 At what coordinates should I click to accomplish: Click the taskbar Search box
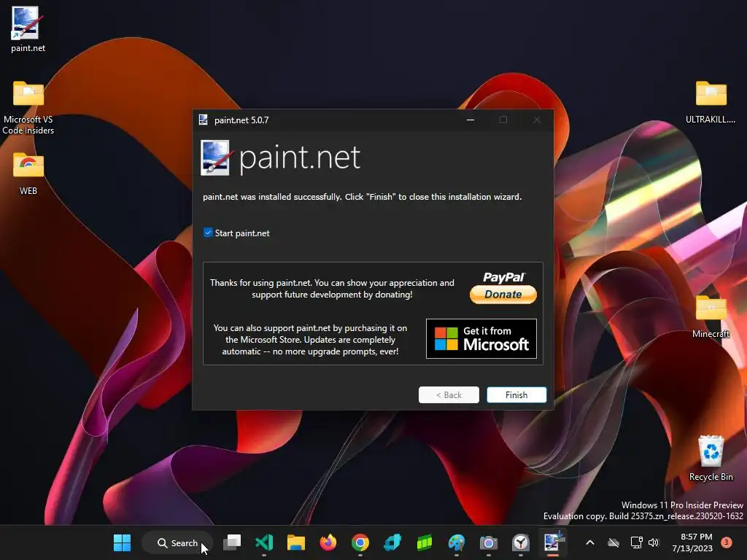click(177, 542)
